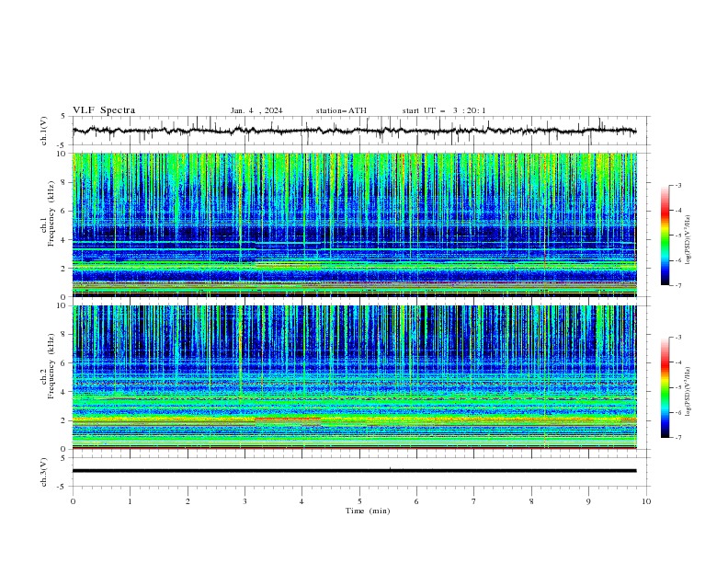
Task: Click time axis tick label "1"
Action: [x=130, y=501]
